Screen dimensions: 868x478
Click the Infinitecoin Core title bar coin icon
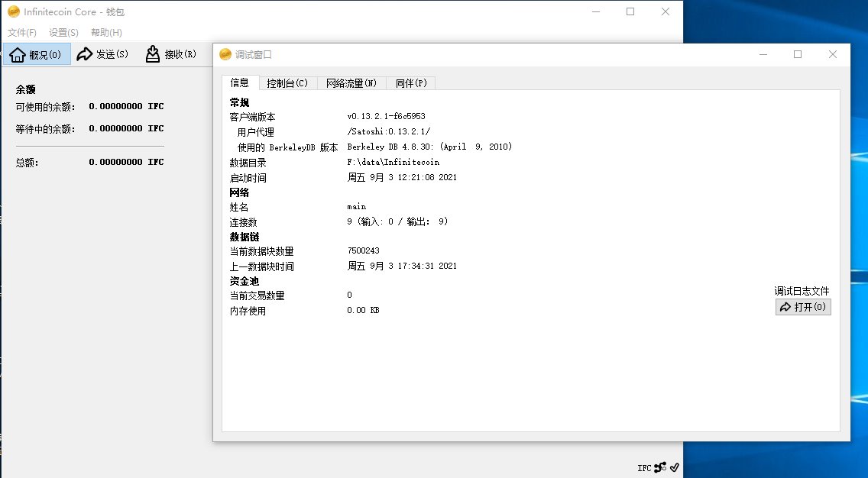tap(13, 11)
